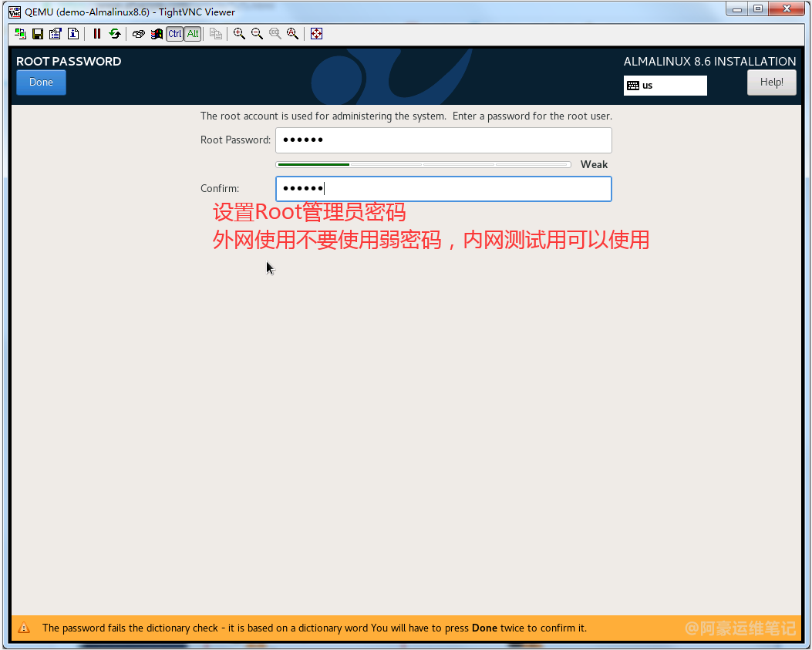812x650 pixels.
Task: Focus the Root Password input field
Action: 443,140
